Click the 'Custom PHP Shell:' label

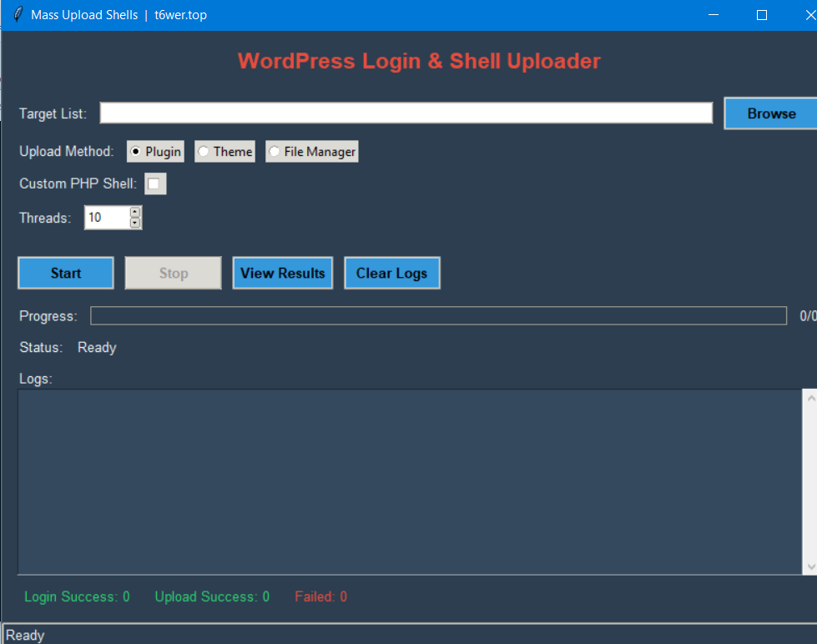[78, 184]
